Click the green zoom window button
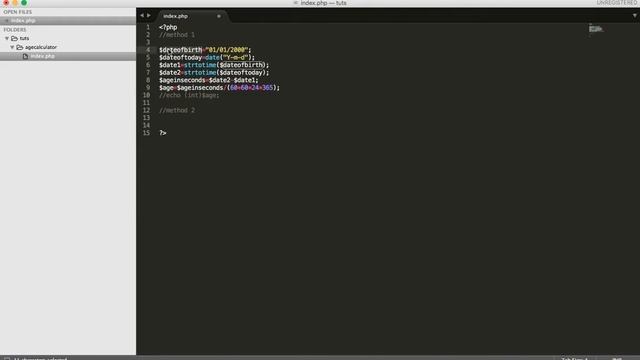Viewport: 640px width, 360px height. coord(24,2)
